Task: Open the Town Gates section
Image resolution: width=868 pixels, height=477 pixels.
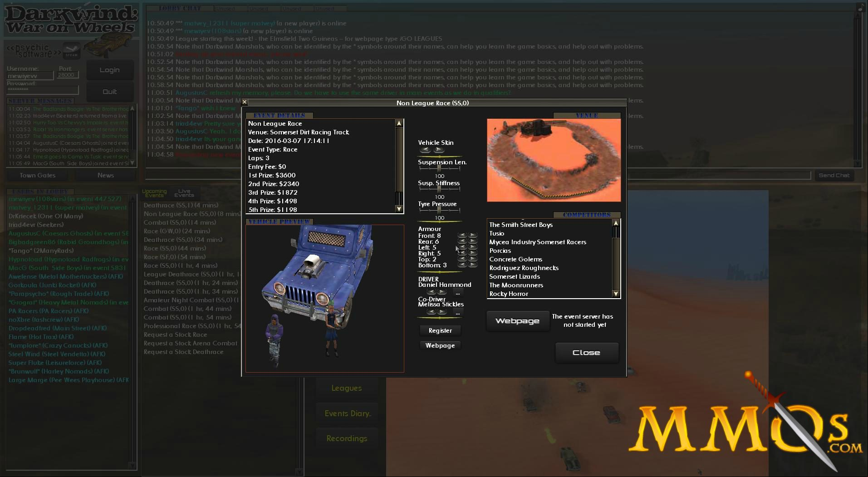Action: (38, 175)
